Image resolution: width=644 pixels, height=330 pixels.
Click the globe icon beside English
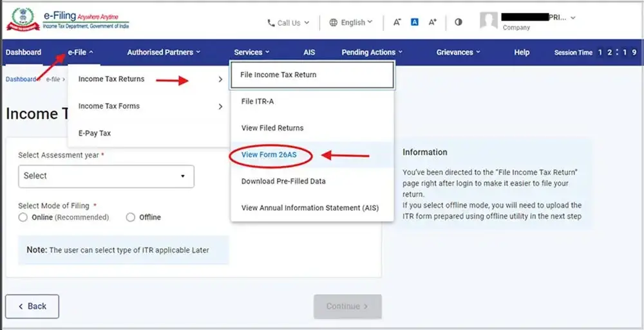(x=334, y=23)
